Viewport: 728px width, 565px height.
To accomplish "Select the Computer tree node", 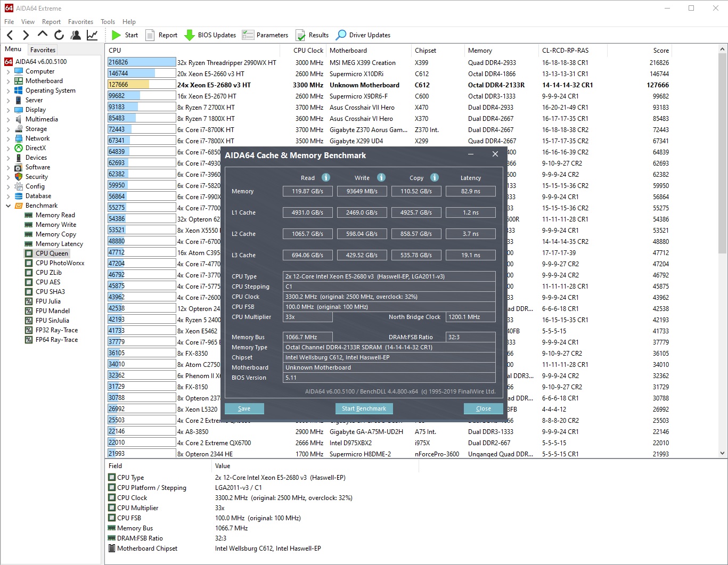I will 40,71.
